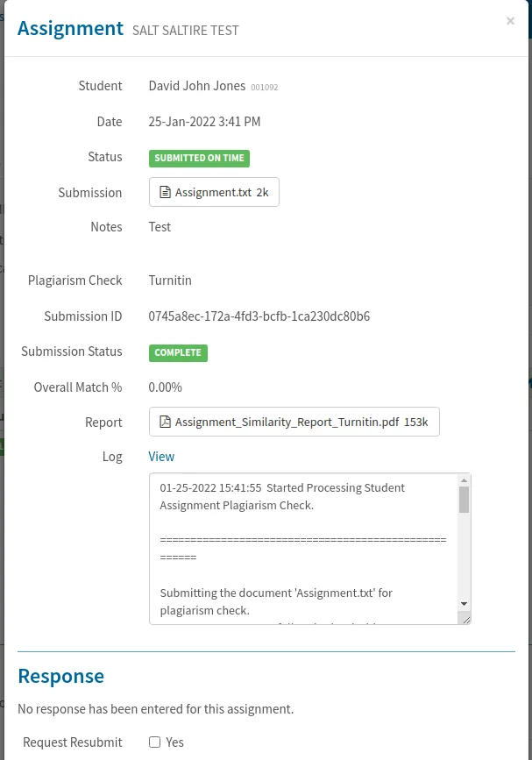This screenshot has width=532, height=760.
Task: Click the text file icon beside Assignment.txt
Action: pyautogui.click(x=166, y=193)
